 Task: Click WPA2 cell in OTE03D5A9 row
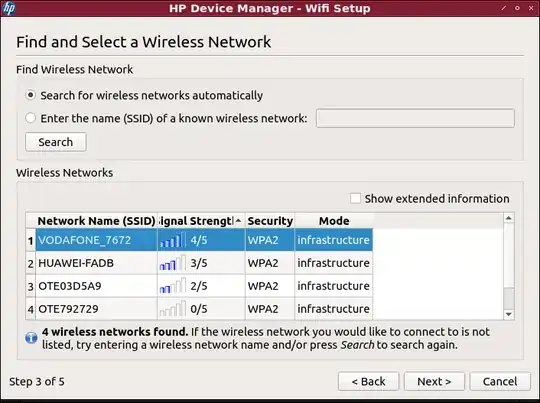[x=270, y=286]
